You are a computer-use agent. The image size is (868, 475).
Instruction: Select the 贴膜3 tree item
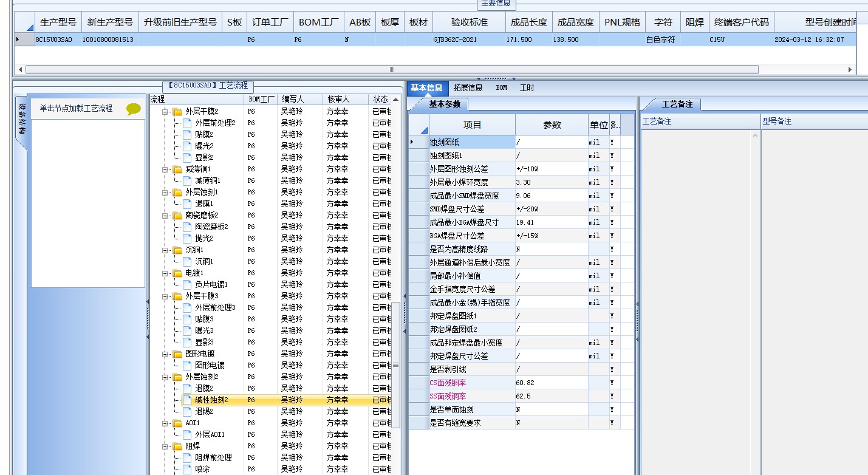coord(204,320)
